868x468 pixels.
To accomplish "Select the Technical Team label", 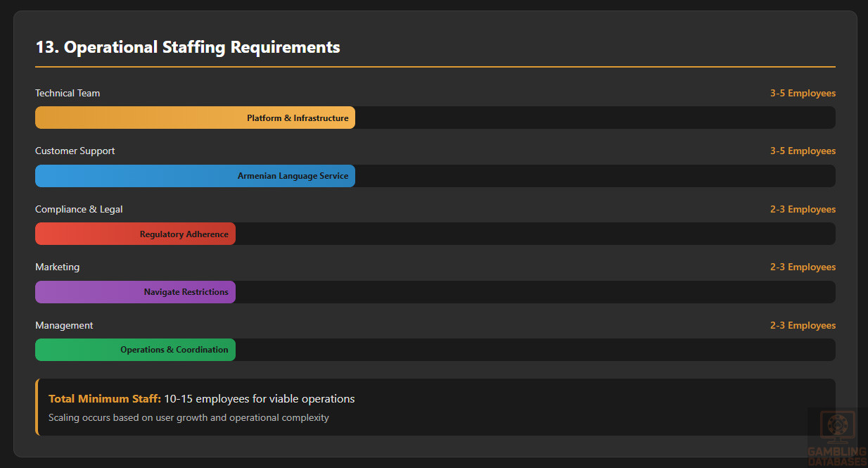I will tap(68, 93).
